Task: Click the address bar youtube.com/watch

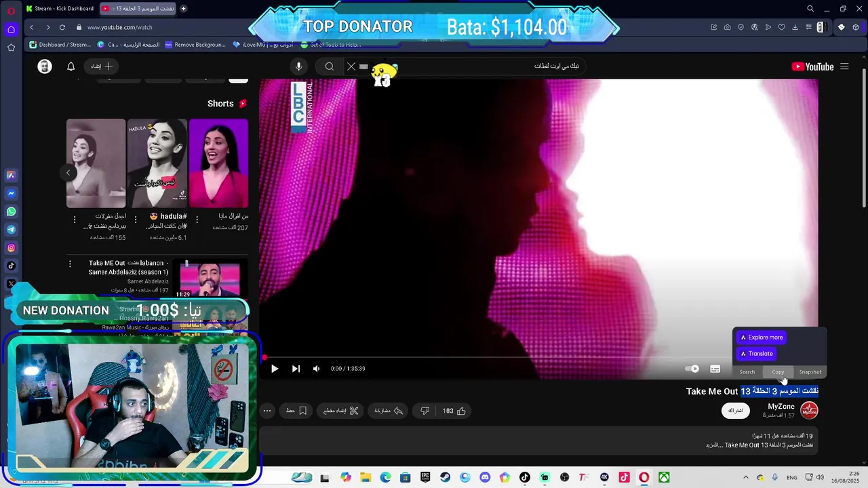Action: pos(119,27)
